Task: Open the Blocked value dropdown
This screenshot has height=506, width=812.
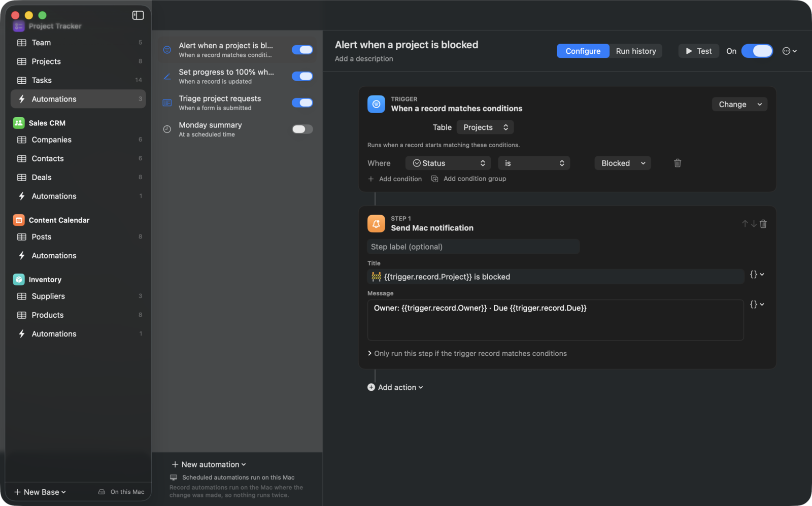Action: 623,163
